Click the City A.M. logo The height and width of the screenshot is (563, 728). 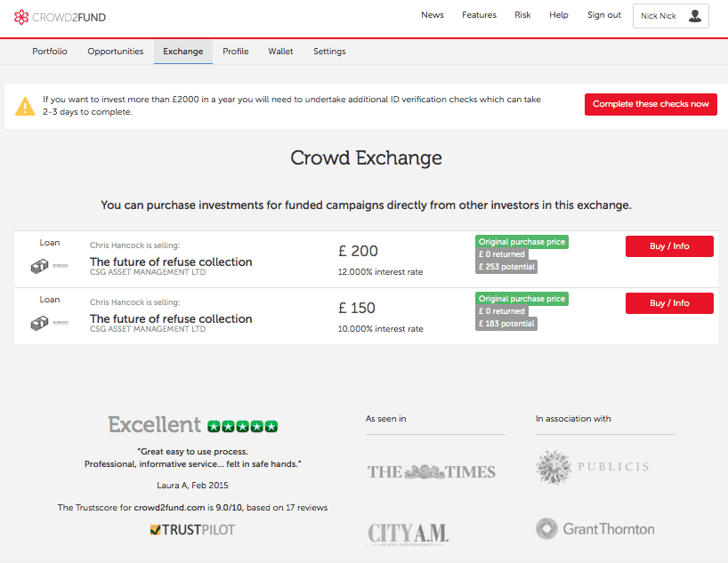(x=408, y=533)
